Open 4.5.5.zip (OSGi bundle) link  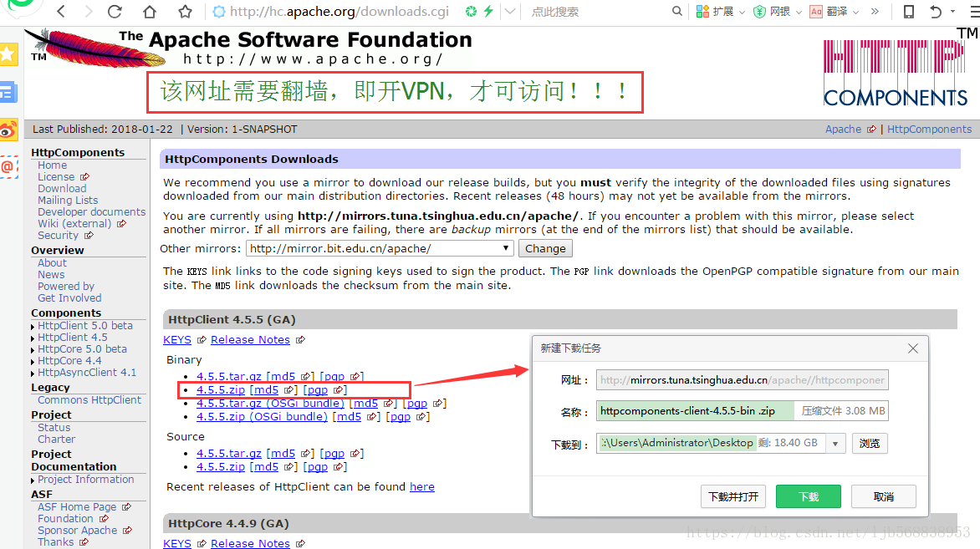click(262, 417)
